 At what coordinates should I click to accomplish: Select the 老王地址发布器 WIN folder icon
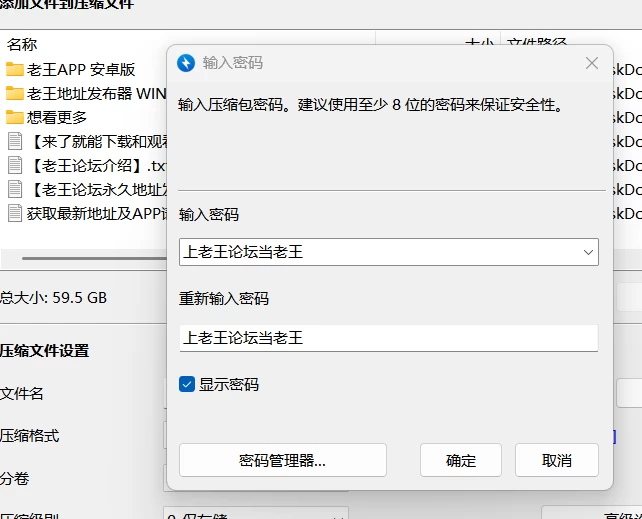point(15,93)
